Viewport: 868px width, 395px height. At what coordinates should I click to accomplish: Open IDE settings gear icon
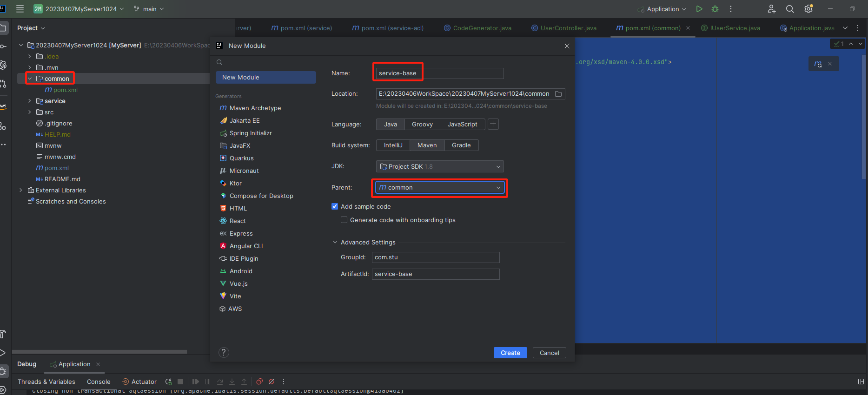[808, 9]
